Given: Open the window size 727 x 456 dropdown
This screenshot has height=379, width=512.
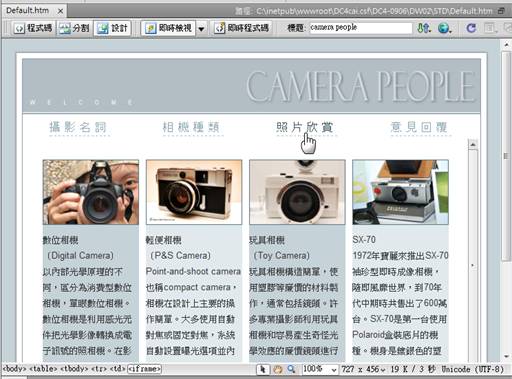Looking at the screenshot, I should (363, 369).
